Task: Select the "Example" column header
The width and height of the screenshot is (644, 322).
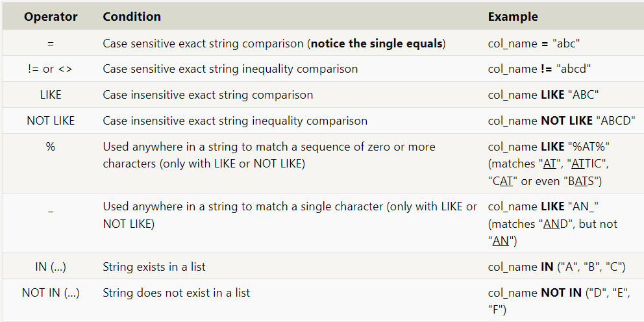Action: pos(513,17)
